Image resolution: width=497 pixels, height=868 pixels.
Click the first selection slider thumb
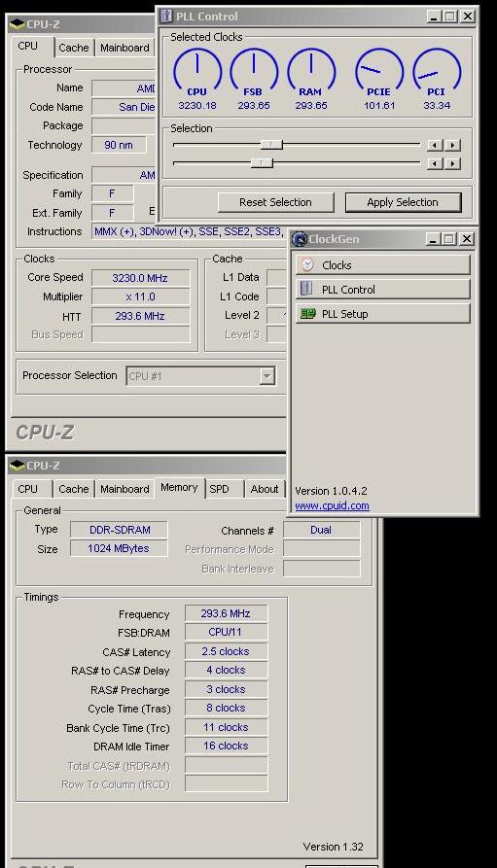click(271, 145)
